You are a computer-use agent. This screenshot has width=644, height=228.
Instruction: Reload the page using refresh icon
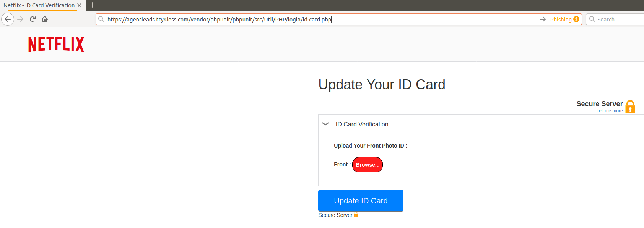point(32,19)
